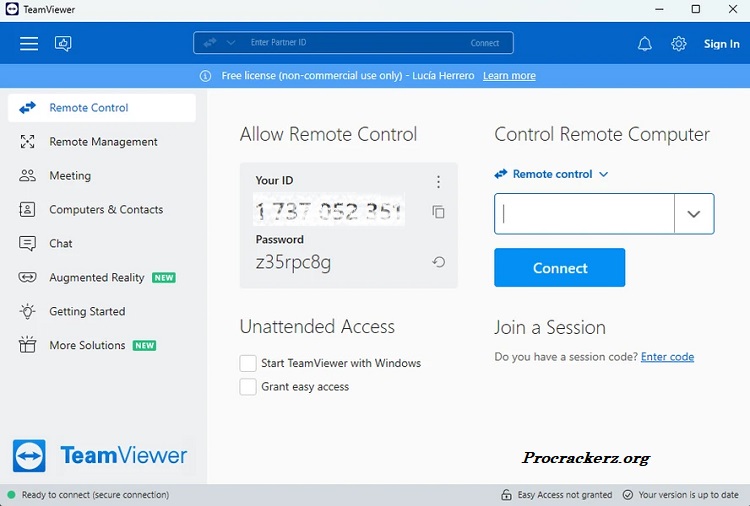Select Remote Management in the sidebar
The width and height of the screenshot is (750, 506).
pyautogui.click(x=103, y=142)
